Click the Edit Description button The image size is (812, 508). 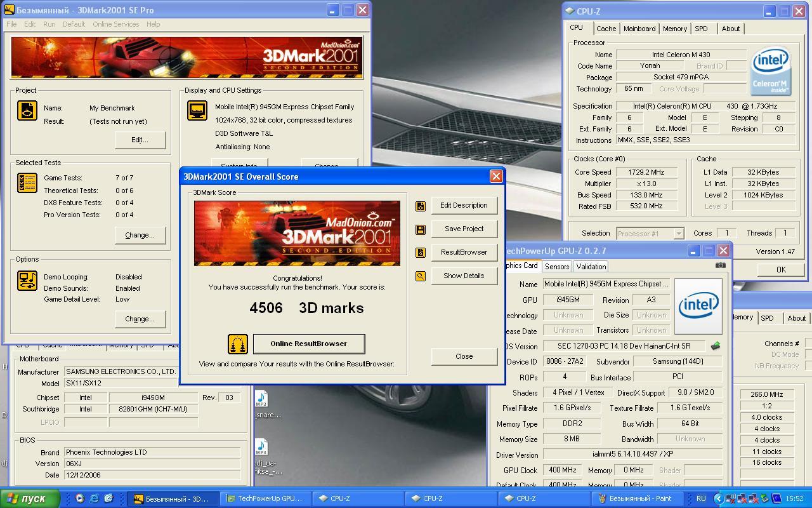[464, 206]
